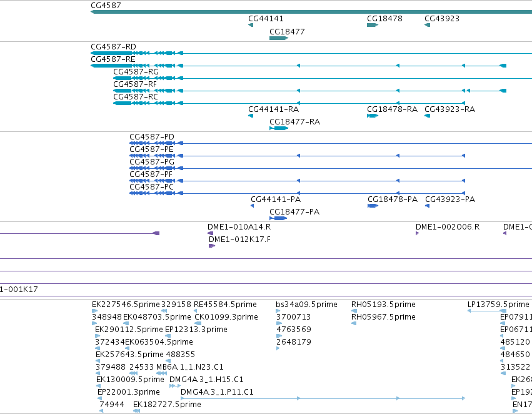Click the 24533 feature label

coord(142,367)
